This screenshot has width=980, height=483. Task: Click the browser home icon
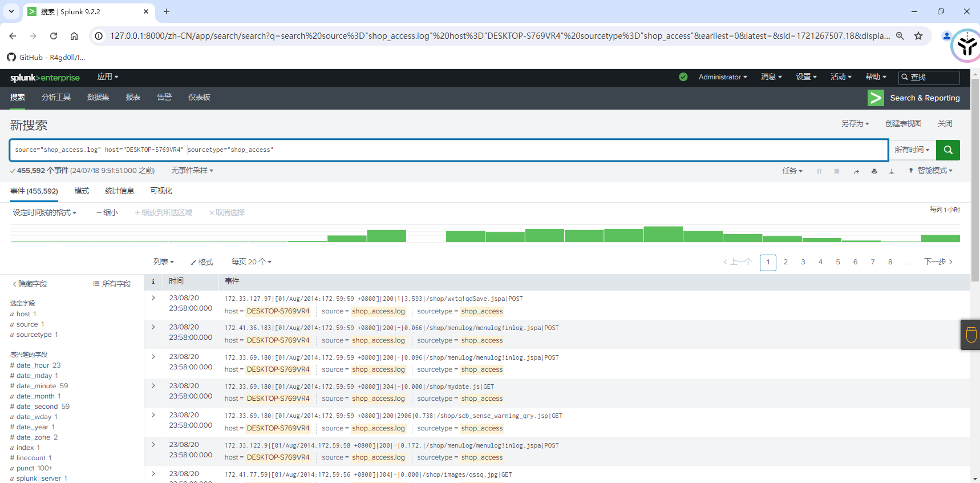coord(74,36)
